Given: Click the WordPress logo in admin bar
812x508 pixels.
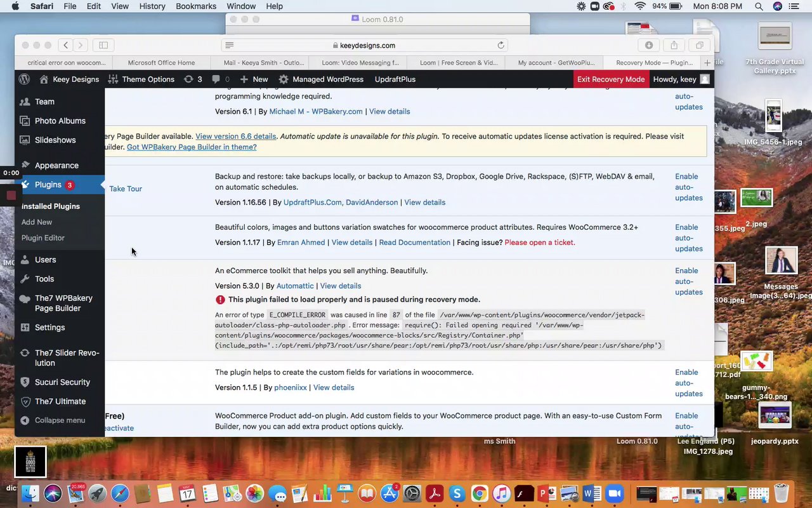Looking at the screenshot, I should point(24,79).
